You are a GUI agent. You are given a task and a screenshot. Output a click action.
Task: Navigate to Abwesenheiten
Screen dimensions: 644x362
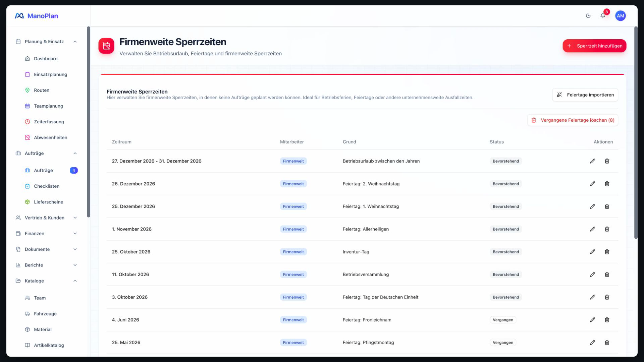tap(50, 137)
